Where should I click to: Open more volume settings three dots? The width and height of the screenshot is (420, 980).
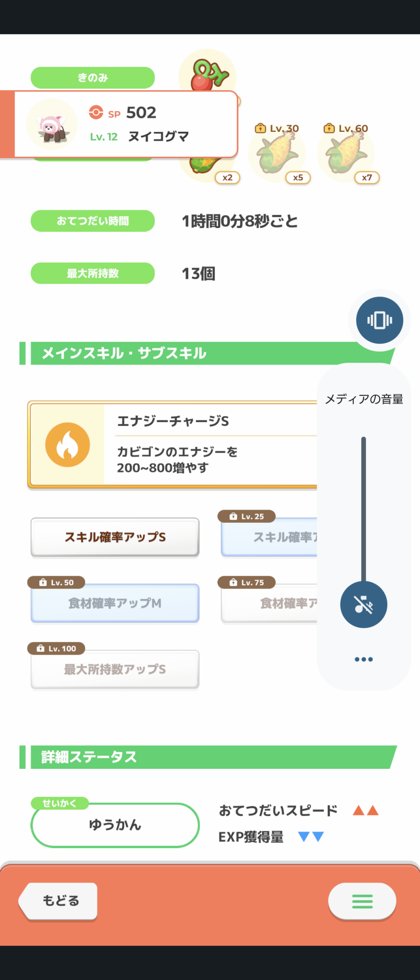pyautogui.click(x=364, y=659)
